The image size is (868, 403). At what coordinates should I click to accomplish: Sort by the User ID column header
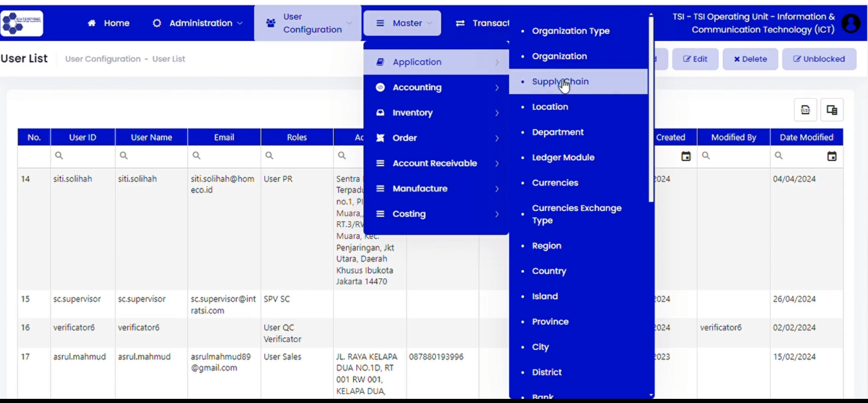point(82,137)
